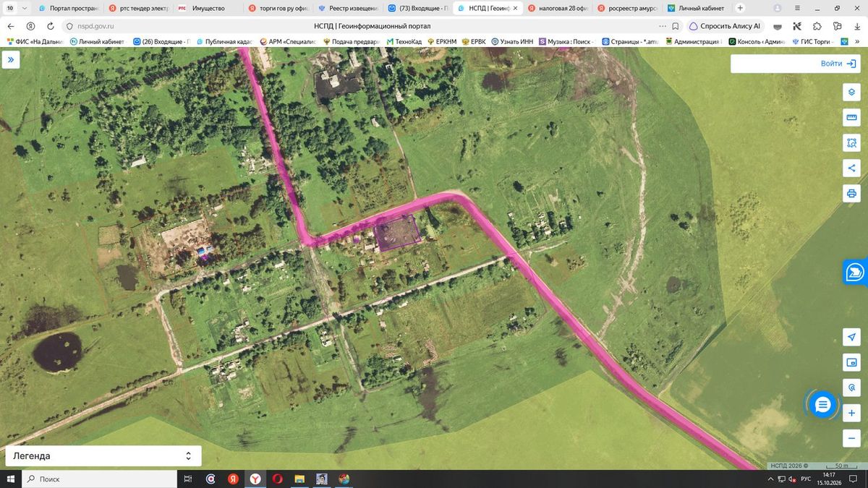The image size is (868, 488).
Task: Open the blue chat assistant bubble
Action: point(822,405)
